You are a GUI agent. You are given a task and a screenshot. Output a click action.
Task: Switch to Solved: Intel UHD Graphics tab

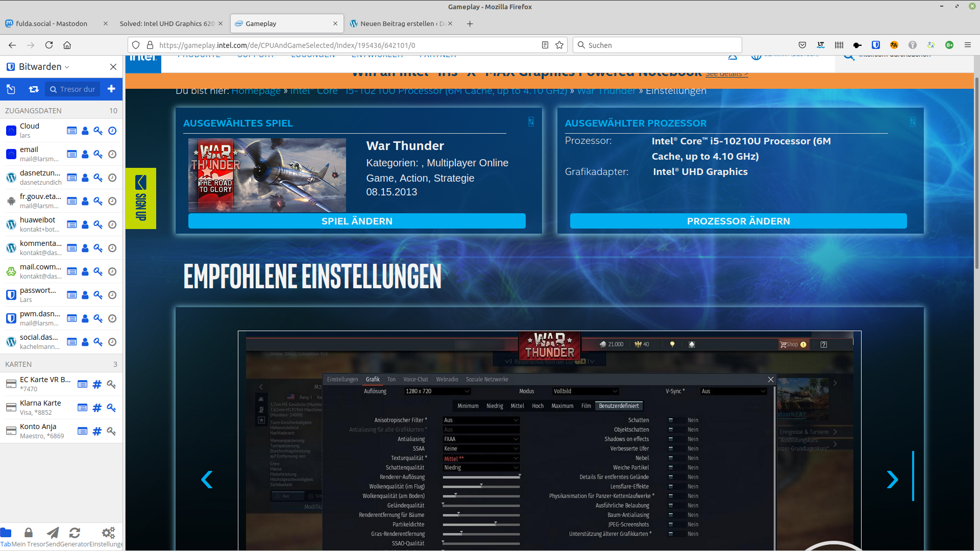pos(167,23)
